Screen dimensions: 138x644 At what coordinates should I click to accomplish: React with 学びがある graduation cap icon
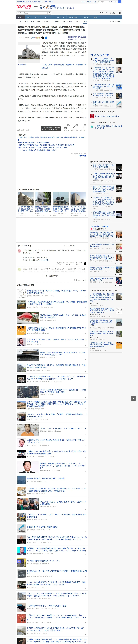point(66,128)
